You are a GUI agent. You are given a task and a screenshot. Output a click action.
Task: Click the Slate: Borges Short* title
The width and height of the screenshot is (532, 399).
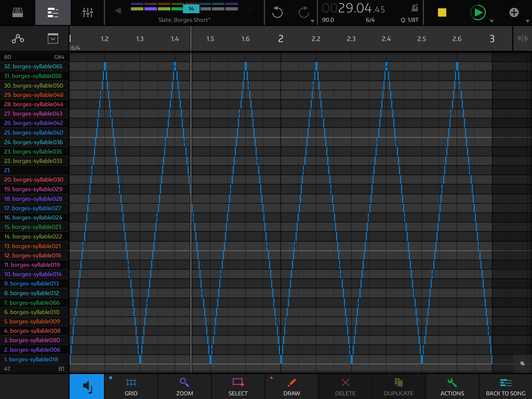(x=184, y=20)
